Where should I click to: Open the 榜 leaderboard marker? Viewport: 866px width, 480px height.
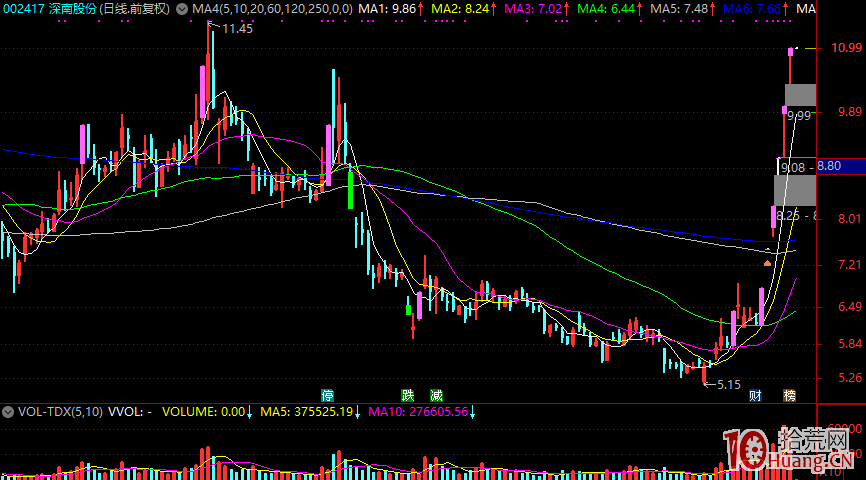click(789, 395)
